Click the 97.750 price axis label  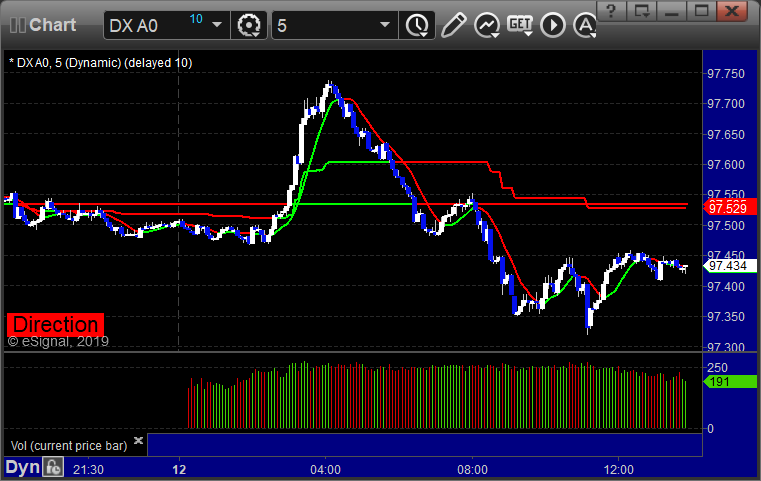pyautogui.click(x=726, y=74)
